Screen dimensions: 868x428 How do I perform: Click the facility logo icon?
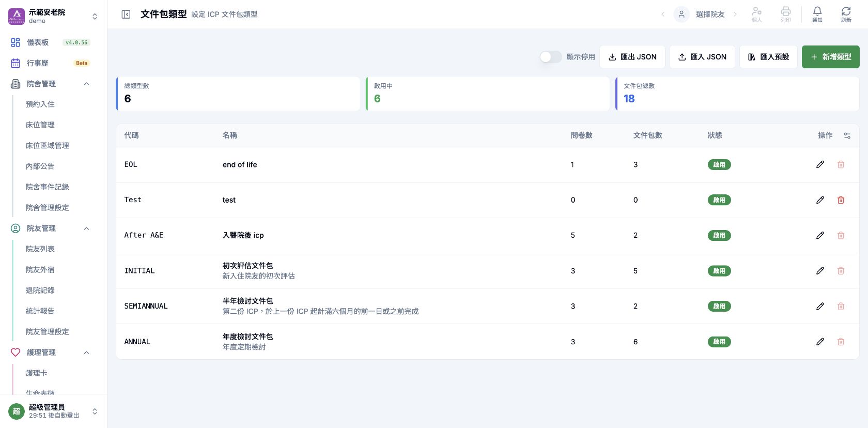17,16
